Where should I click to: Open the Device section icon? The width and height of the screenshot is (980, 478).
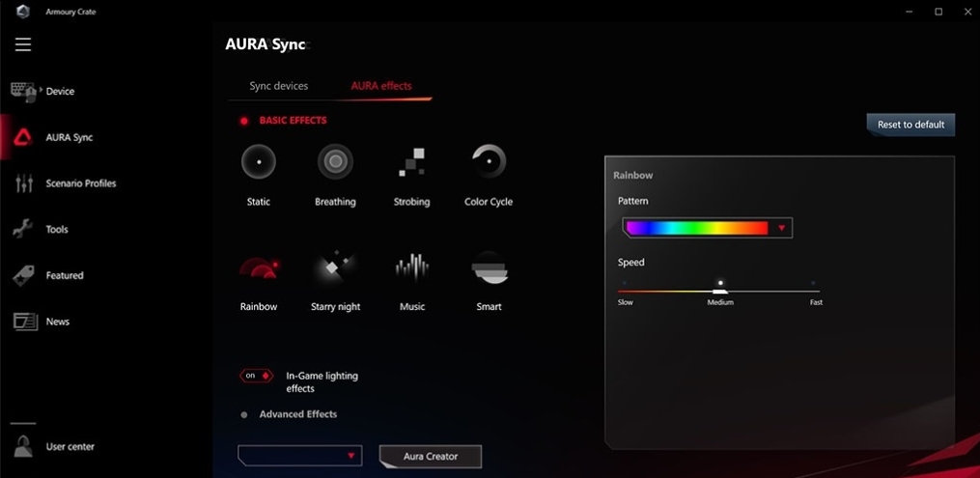click(x=24, y=91)
